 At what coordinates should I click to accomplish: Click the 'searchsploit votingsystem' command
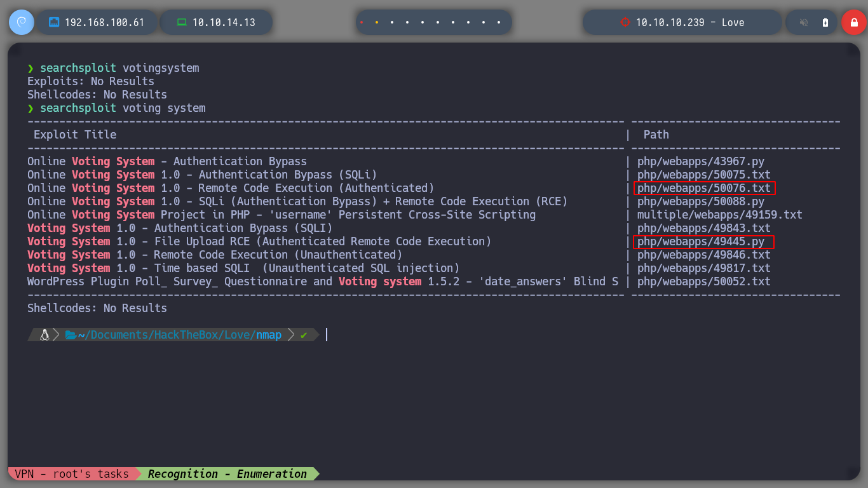[119, 68]
